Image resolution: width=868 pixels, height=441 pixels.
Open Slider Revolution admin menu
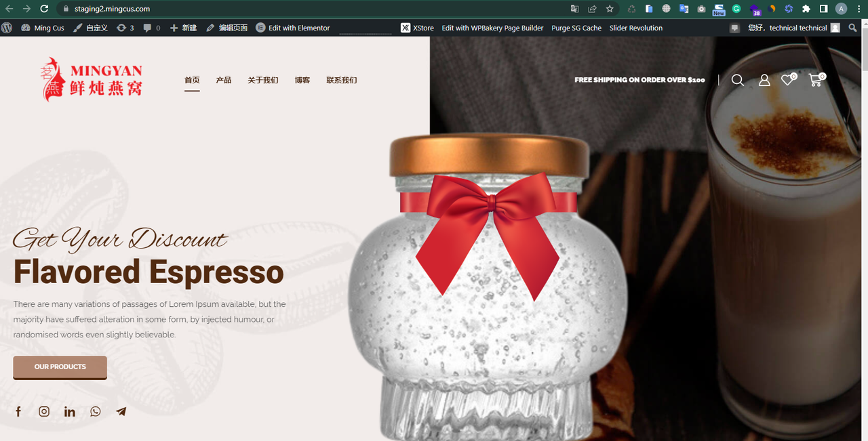click(x=636, y=28)
